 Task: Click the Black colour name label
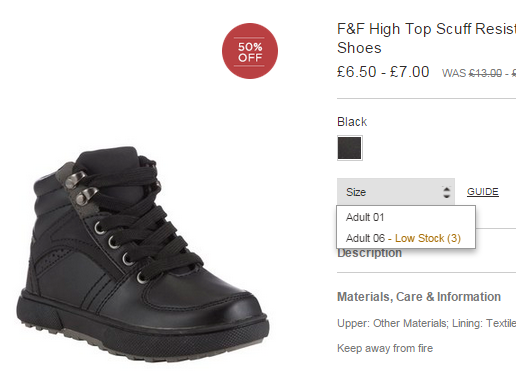pos(352,122)
